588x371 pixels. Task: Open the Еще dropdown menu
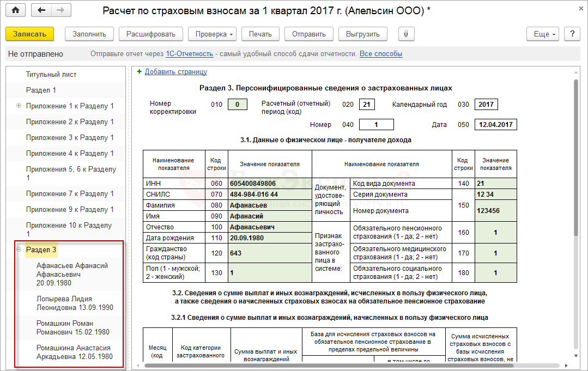click(543, 34)
